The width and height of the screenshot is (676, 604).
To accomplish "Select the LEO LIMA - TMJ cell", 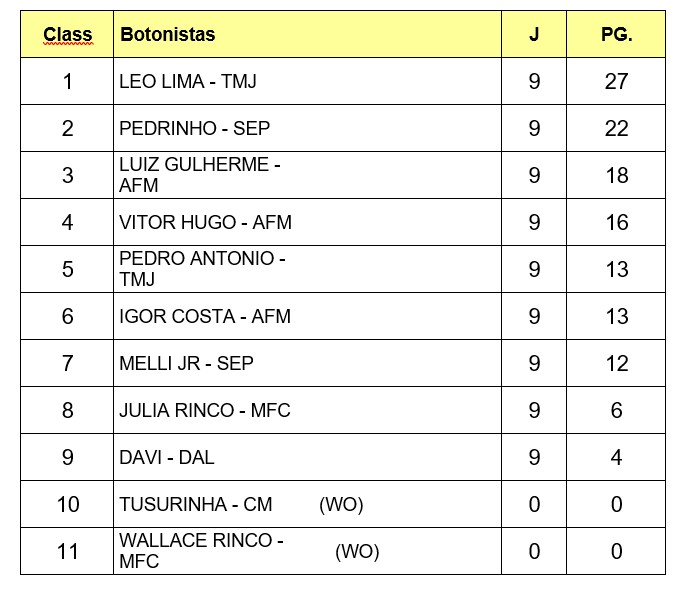I will coord(187,82).
